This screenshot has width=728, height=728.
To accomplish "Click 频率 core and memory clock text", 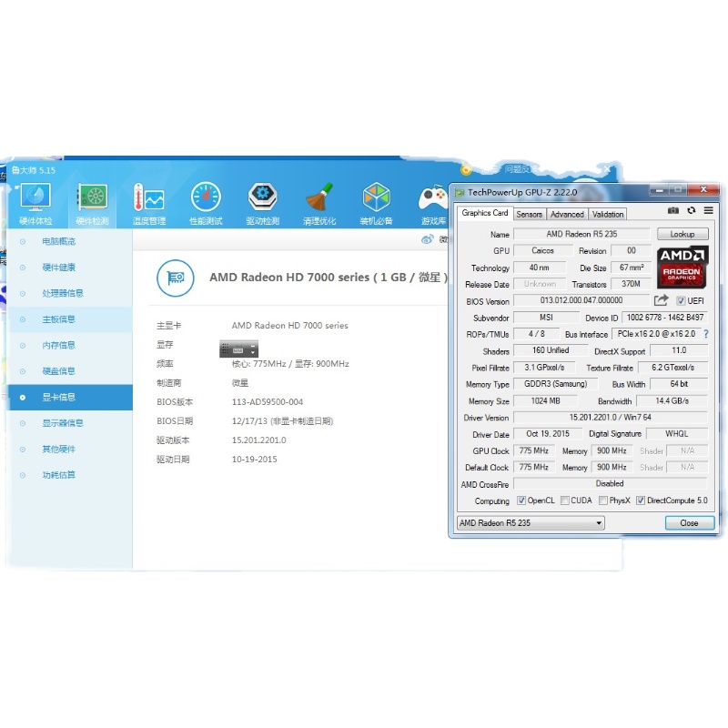I will (x=290, y=364).
